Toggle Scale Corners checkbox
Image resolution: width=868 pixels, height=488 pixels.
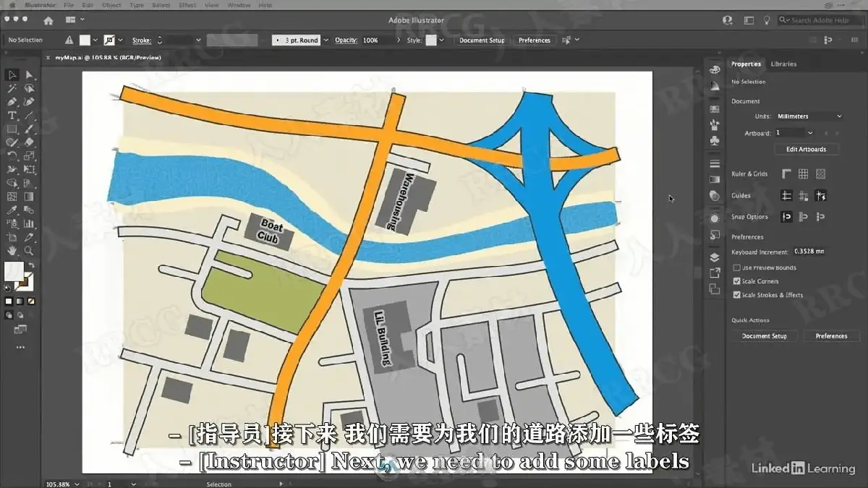coord(736,281)
